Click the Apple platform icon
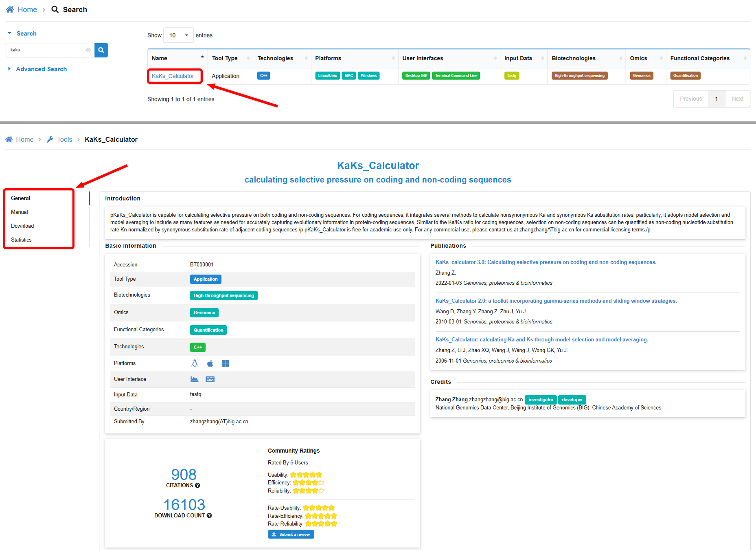The image size is (756, 550). tap(210, 363)
